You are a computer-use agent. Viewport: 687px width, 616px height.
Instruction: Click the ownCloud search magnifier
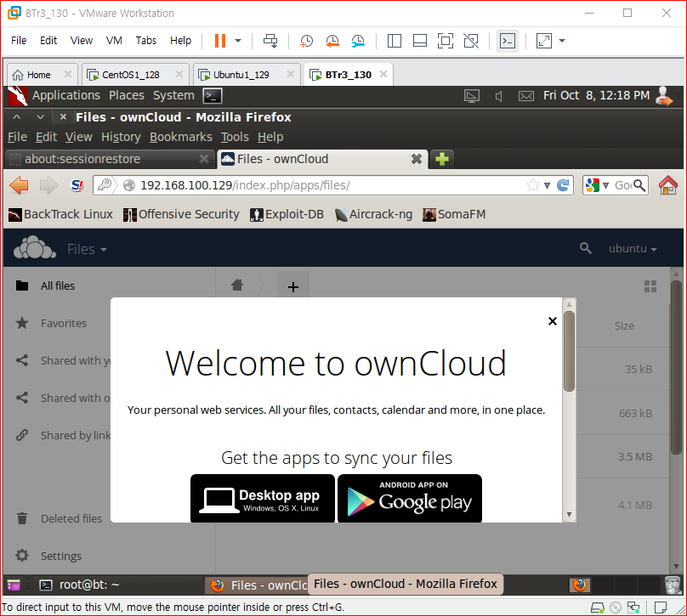pyautogui.click(x=585, y=248)
